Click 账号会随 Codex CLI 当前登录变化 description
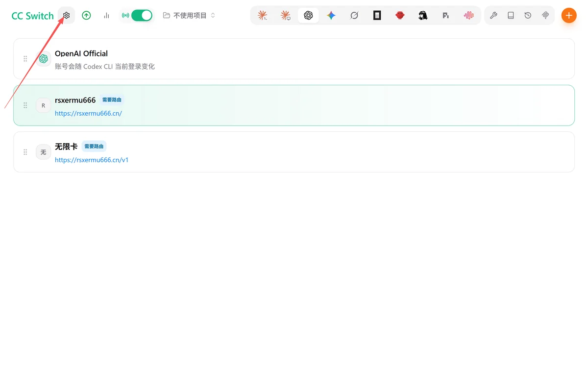Screen dimensions: 588x370 pos(105,66)
